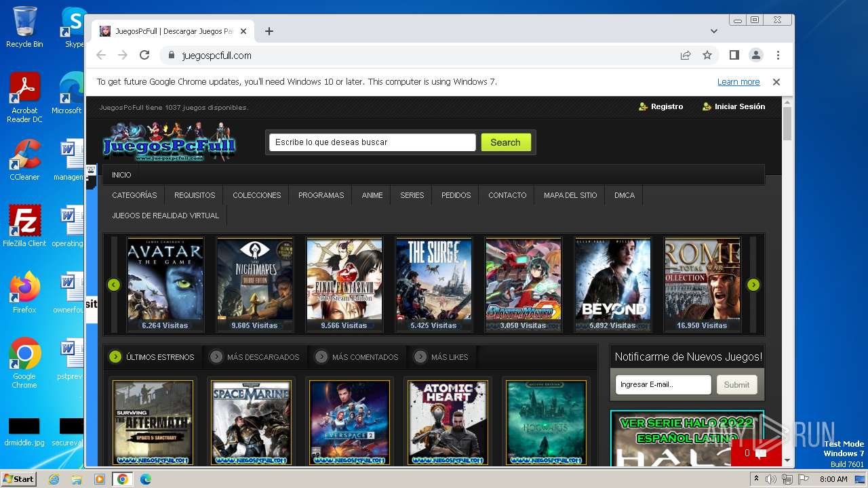Open the DMCA menu item

[625, 195]
